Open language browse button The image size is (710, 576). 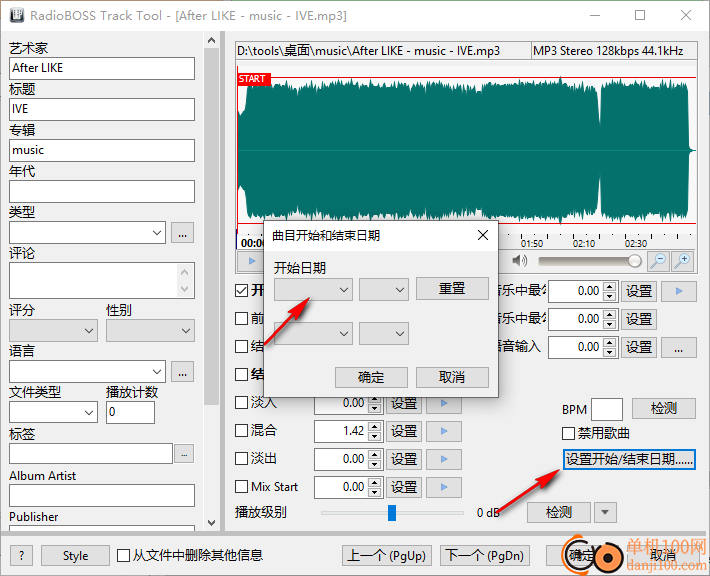click(x=182, y=372)
